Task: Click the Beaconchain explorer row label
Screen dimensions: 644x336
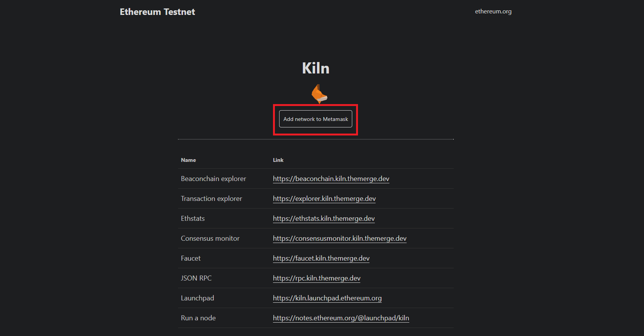Action: click(214, 179)
